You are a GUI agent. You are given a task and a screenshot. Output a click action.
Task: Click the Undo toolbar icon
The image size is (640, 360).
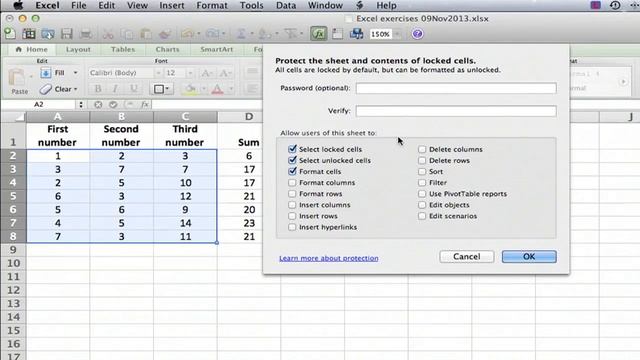(x=187, y=34)
